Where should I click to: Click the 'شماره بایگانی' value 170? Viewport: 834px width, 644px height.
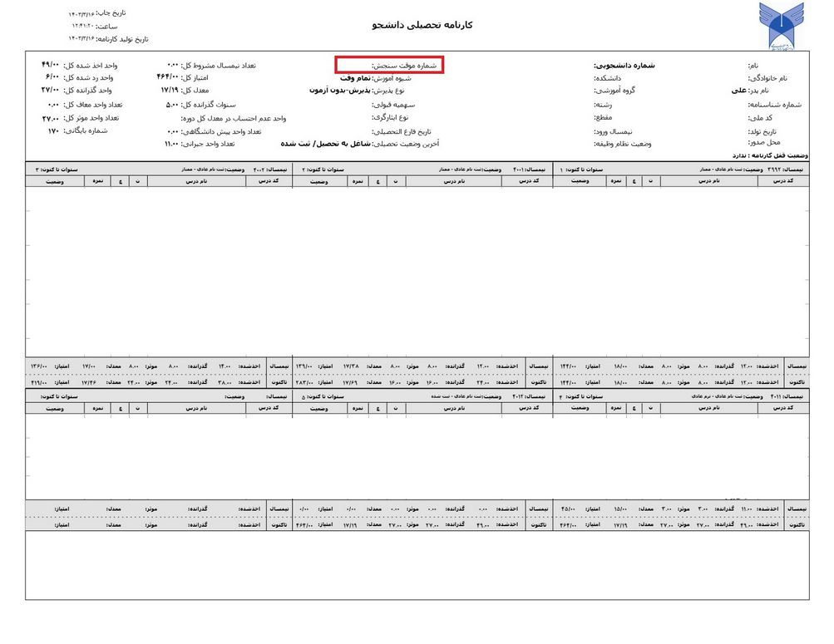(53, 130)
